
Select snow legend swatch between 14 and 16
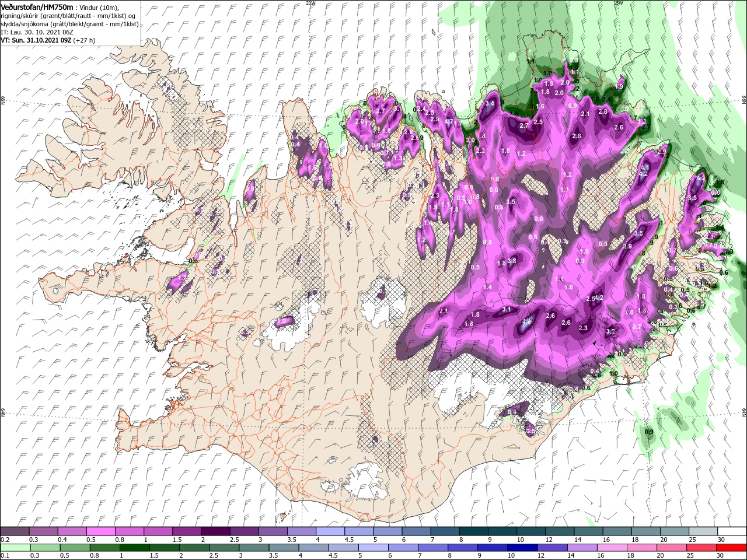589,531
